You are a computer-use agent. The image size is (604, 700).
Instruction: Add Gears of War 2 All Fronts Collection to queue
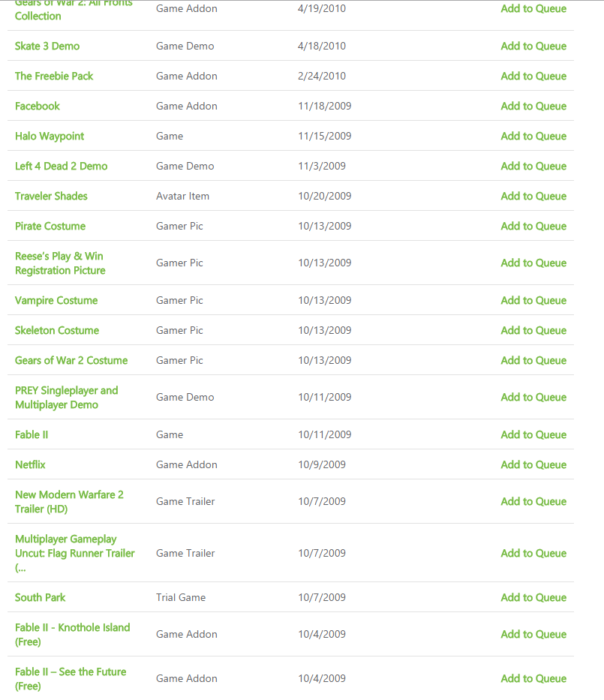[533, 8]
